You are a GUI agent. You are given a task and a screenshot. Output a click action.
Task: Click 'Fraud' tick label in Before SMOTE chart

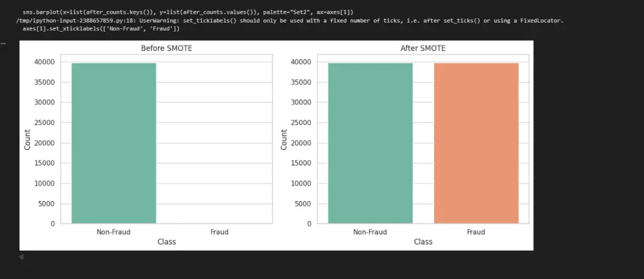(220, 232)
